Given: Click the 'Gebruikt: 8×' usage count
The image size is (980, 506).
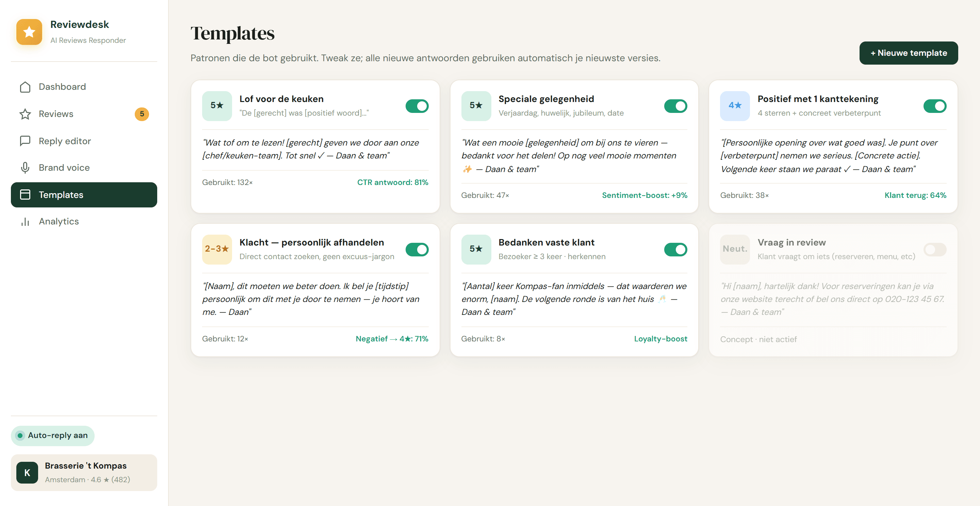Looking at the screenshot, I should pyautogui.click(x=483, y=339).
